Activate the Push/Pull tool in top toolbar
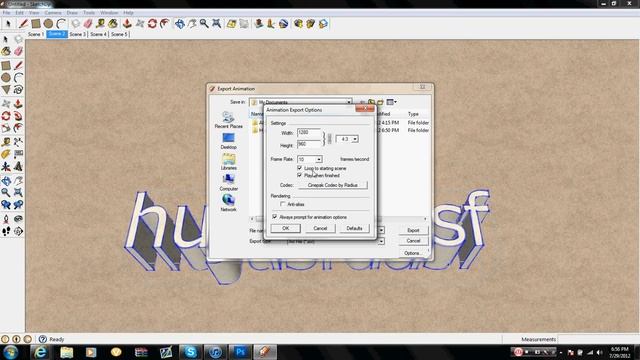Viewport: 640px width, 360px height. coord(127,24)
